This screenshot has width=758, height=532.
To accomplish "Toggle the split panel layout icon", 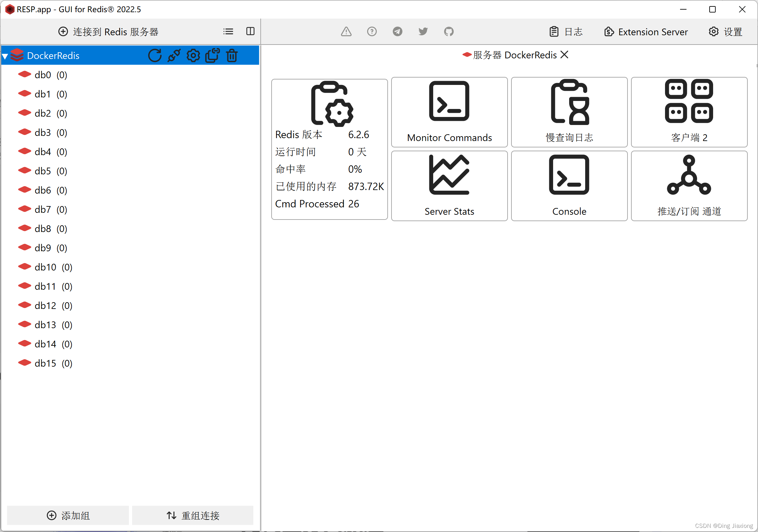I will coord(250,31).
